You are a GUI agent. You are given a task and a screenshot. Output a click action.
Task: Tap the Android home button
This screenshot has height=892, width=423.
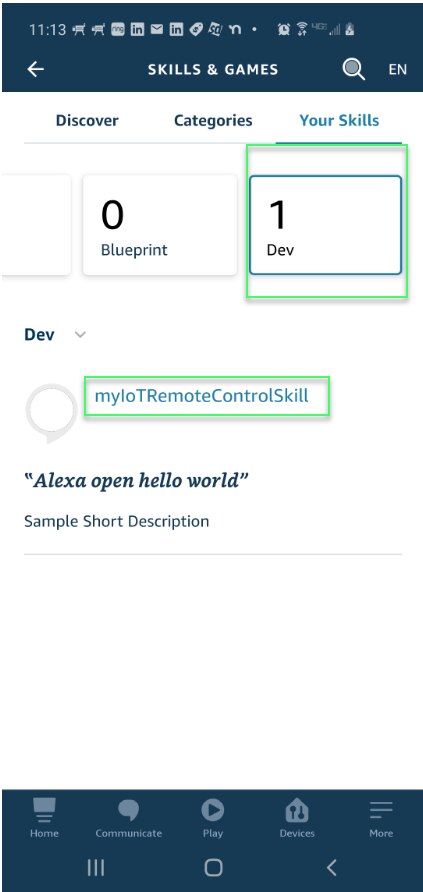pos(213,868)
